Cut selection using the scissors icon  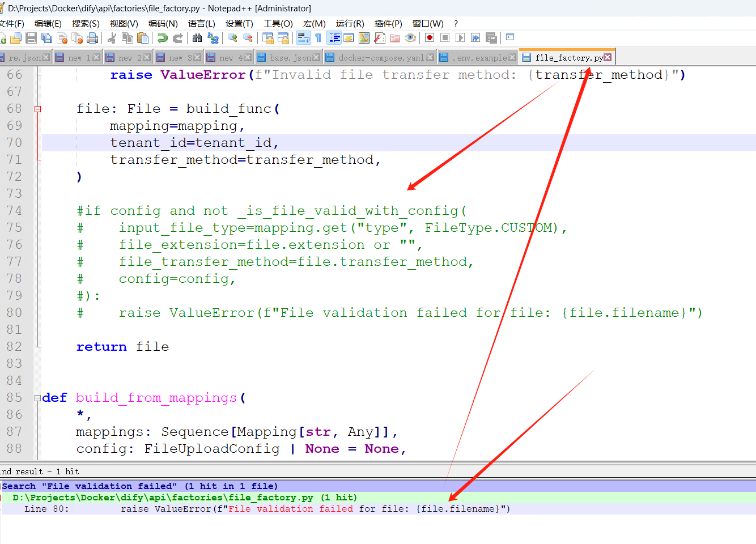pos(112,38)
